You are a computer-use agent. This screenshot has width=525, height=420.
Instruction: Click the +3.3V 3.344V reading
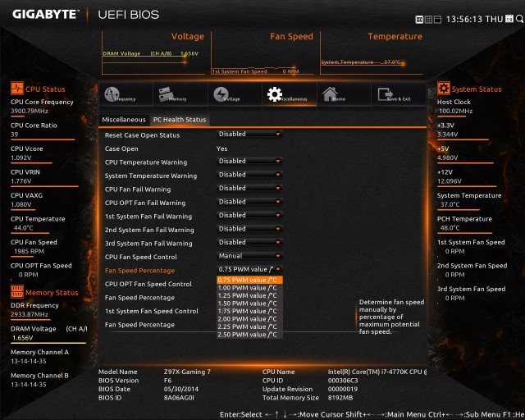point(447,135)
